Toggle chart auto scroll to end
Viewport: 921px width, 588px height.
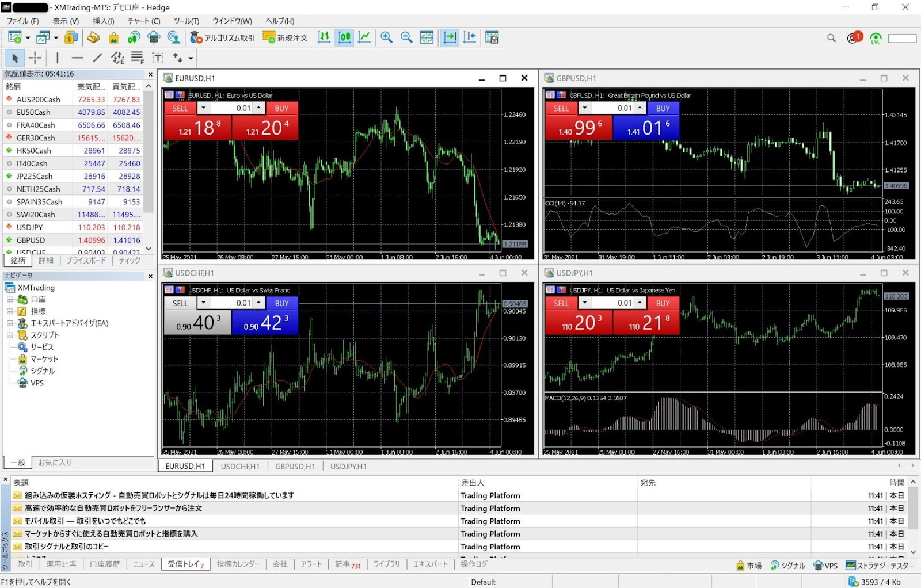click(x=450, y=37)
